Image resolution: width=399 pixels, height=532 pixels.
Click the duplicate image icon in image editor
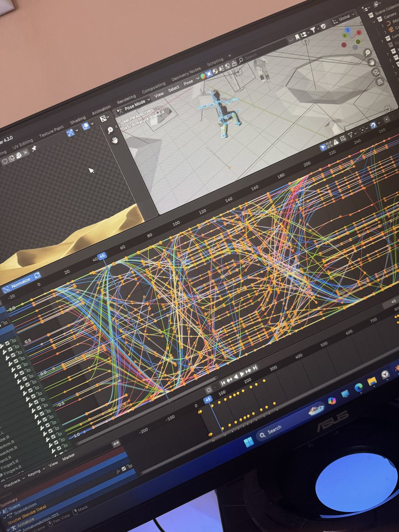(12, 159)
